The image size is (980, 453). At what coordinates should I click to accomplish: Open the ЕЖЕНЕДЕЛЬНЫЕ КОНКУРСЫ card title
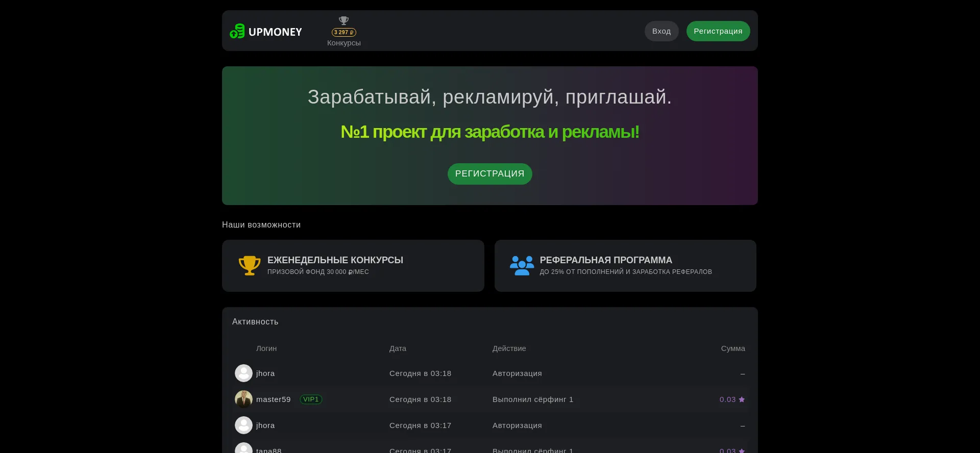pyautogui.click(x=335, y=260)
